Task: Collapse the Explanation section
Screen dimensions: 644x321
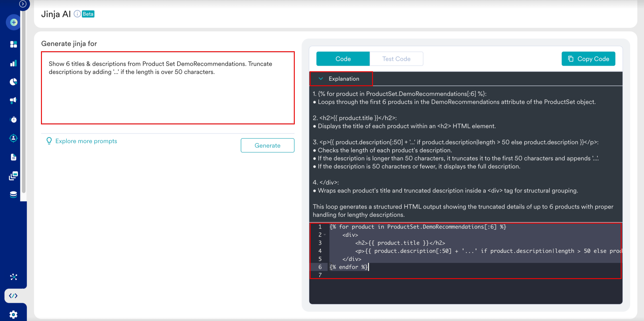Action: click(x=321, y=79)
